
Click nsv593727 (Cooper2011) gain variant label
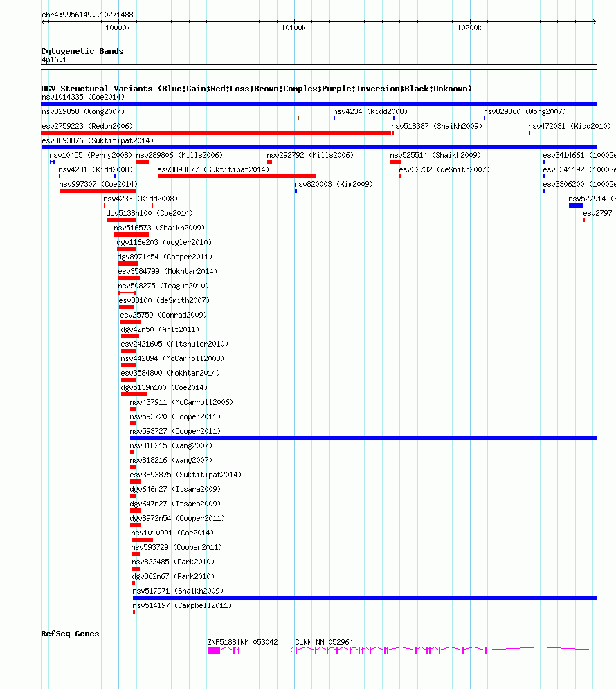pyautogui.click(x=175, y=431)
